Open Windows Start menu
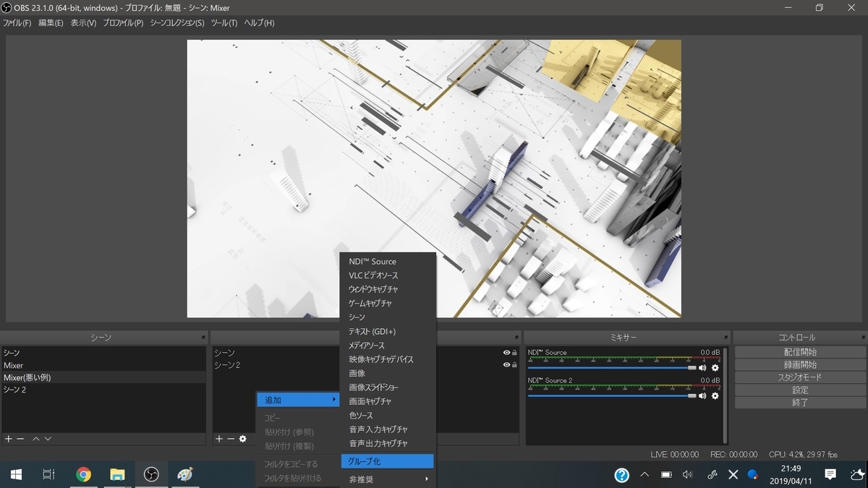 (x=16, y=474)
